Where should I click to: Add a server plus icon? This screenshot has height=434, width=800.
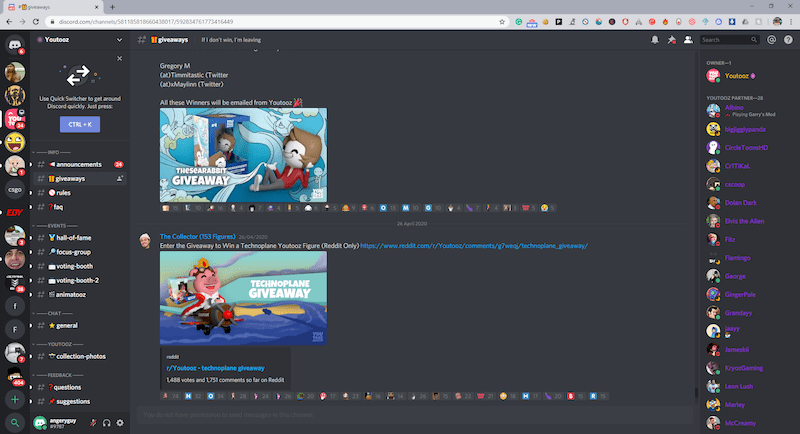coord(15,399)
